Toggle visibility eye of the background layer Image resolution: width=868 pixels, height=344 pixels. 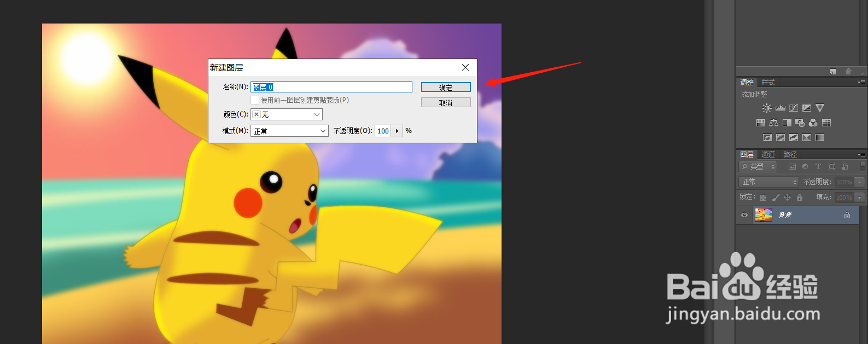point(744,215)
